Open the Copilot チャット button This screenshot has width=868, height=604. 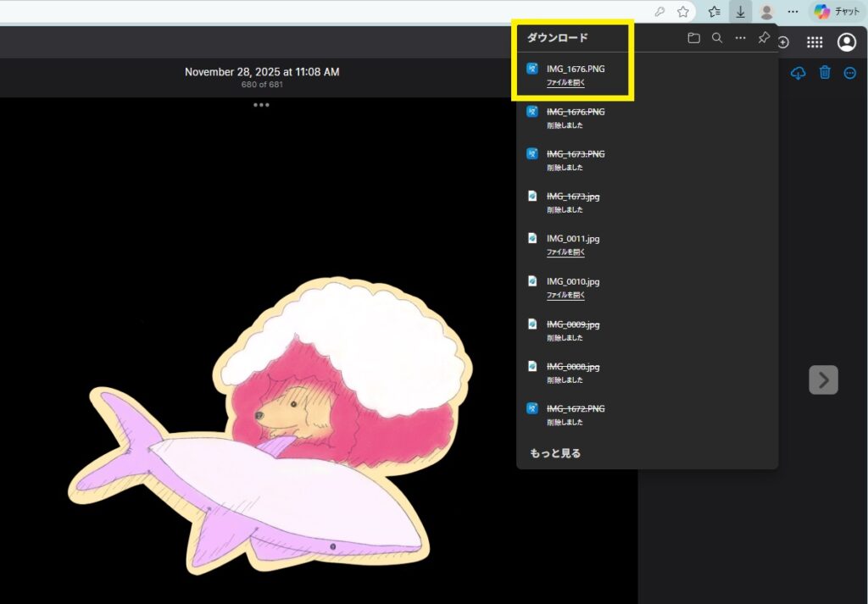[x=837, y=12]
